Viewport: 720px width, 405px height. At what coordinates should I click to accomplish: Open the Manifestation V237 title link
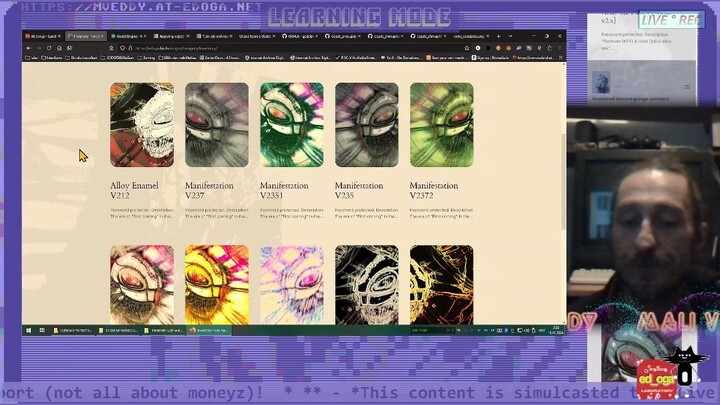click(x=209, y=190)
